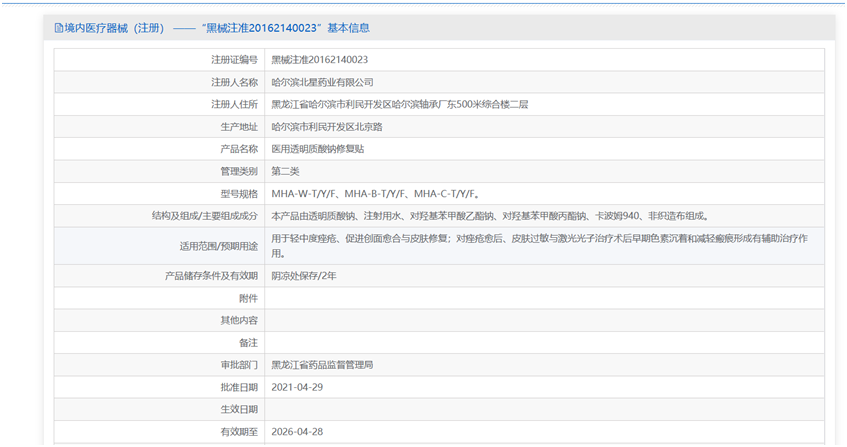
Task: Select the label 注册证编号
Action: [234, 60]
